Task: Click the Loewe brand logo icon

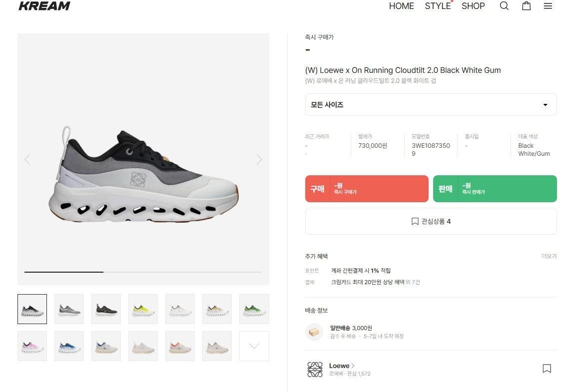Action: click(315, 369)
